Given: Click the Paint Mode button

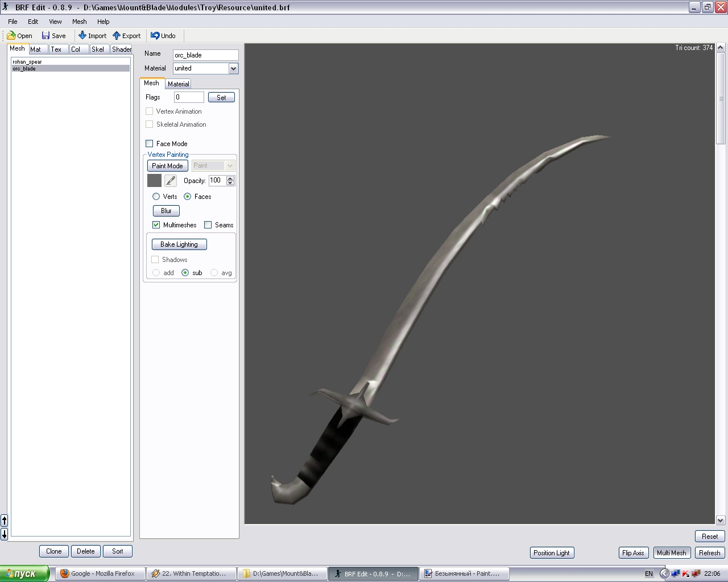Looking at the screenshot, I should click(x=167, y=165).
